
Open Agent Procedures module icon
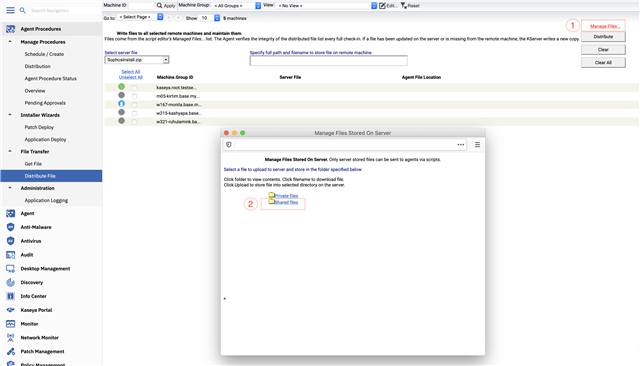click(11, 29)
